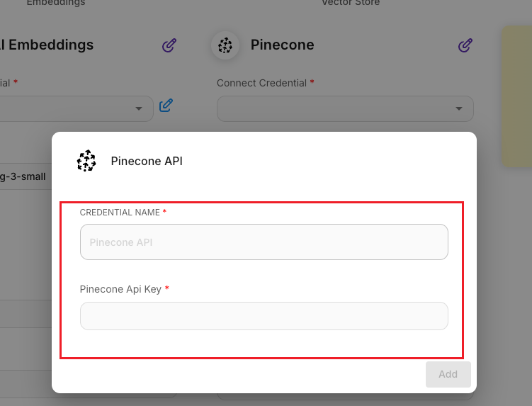
Task: Click the blue edit credential pencil icon
Action: point(166,106)
